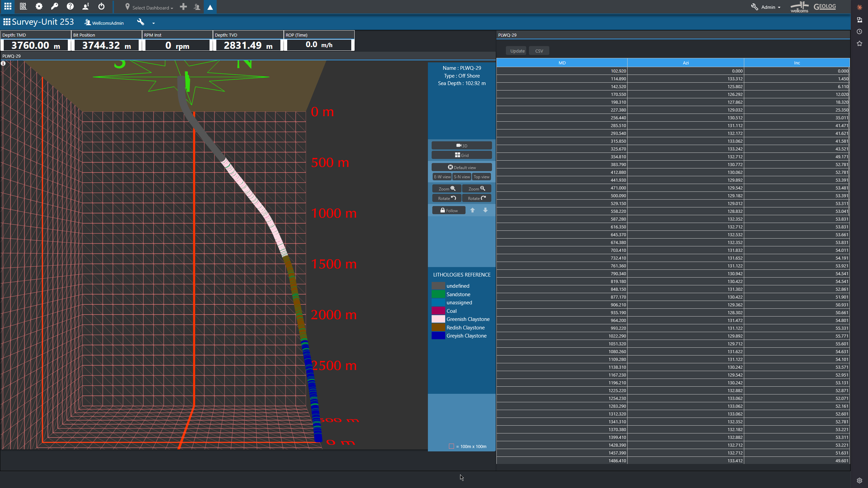Click the key icon in top toolbar
The width and height of the screenshot is (868, 488).
[x=55, y=6]
